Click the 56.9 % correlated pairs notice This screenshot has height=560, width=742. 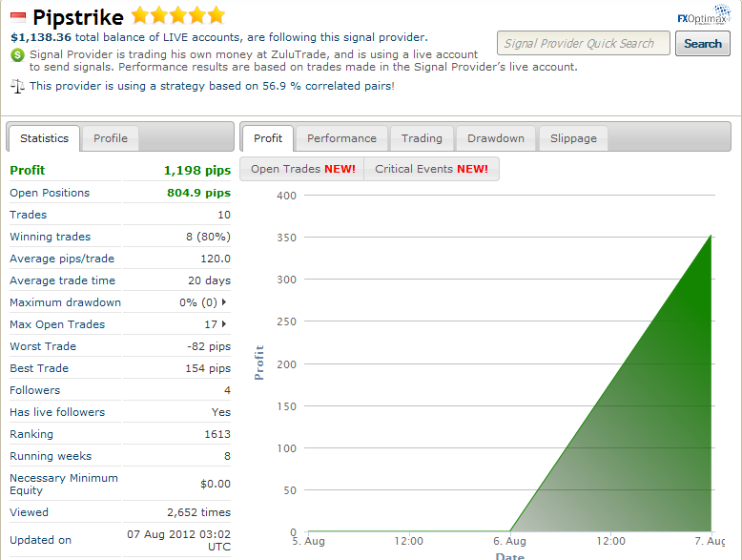pos(212,86)
